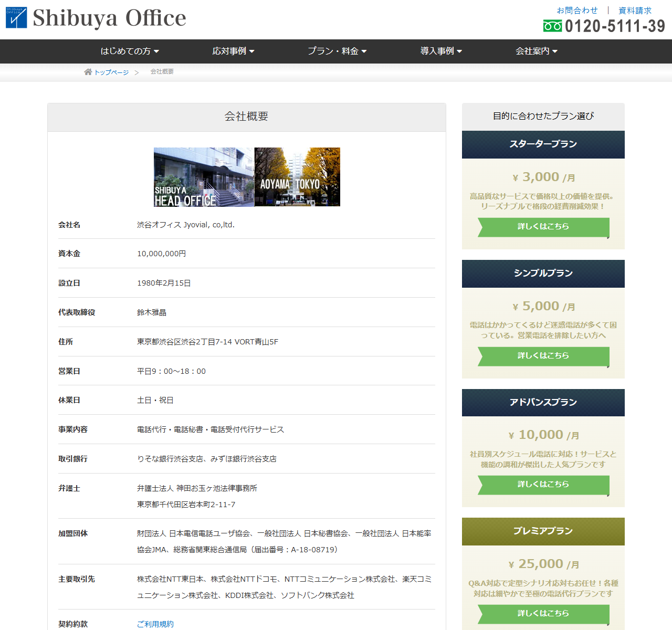Image resolution: width=672 pixels, height=630 pixels.
Task: Open the 資料請求 link
Action: 635,10
